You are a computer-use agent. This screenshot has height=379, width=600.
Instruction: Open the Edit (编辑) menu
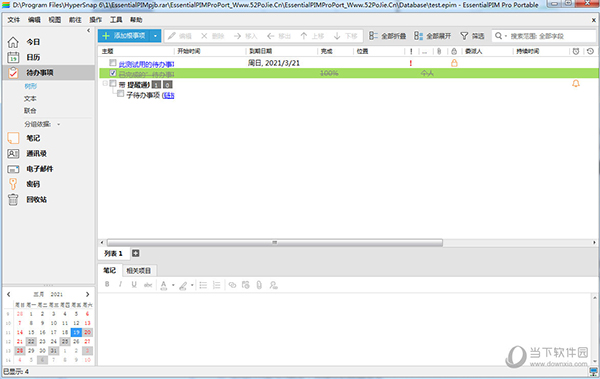click(x=34, y=20)
